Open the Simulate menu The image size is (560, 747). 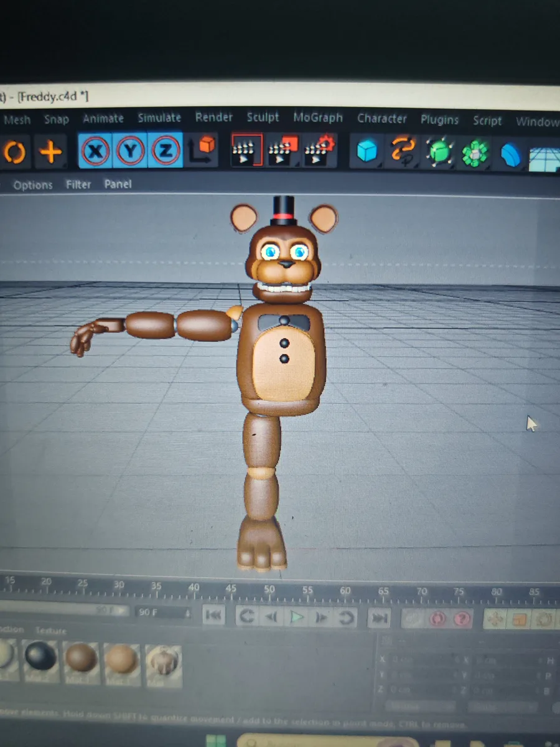(x=159, y=118)
